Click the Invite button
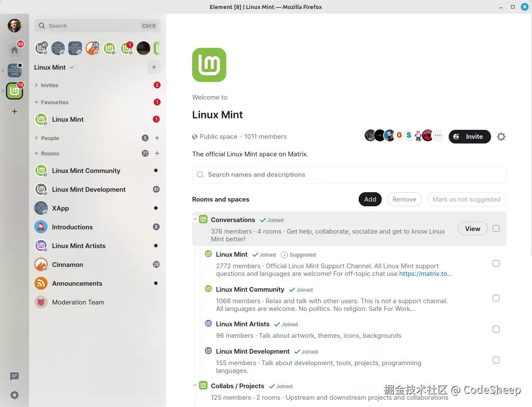Image resolution: width=532 pixels, height=407 pixels. point(470,137)
